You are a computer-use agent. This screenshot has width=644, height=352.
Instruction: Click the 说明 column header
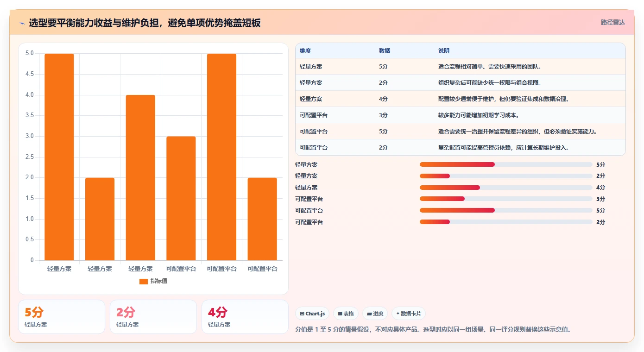click(x=444, y=51)
